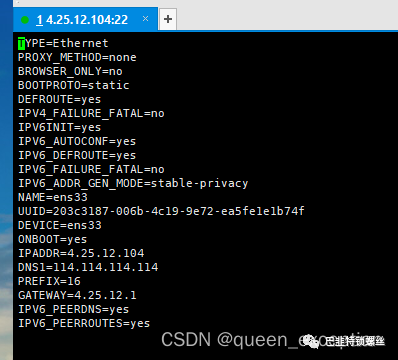
Task: Select the 4.25.12.104:22 session tab
Action: click(x=85, y=19)
